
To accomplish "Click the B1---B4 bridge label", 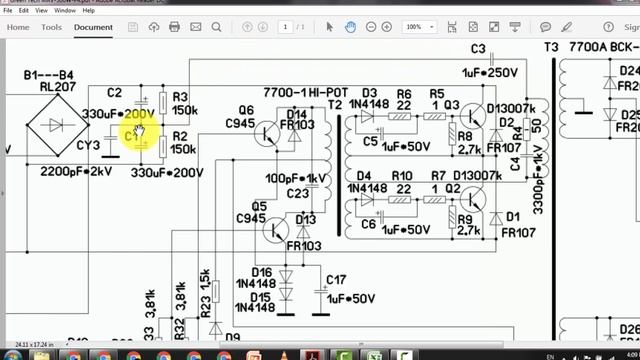I will pyautogui.click(x=49, y=75).
